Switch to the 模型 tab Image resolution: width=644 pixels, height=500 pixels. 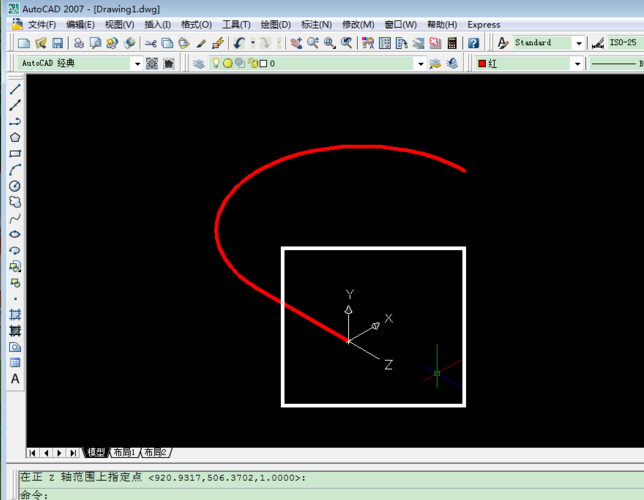[x=96, y=452]
